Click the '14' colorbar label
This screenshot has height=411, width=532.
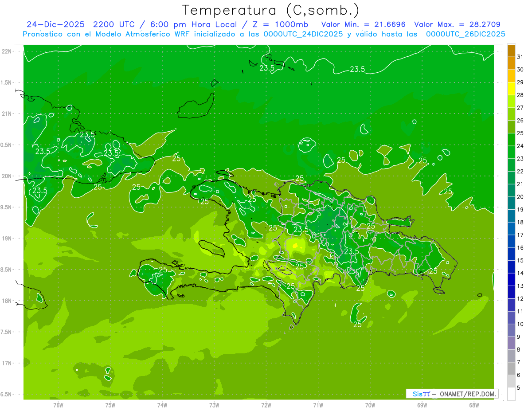(x=520, y=273)
